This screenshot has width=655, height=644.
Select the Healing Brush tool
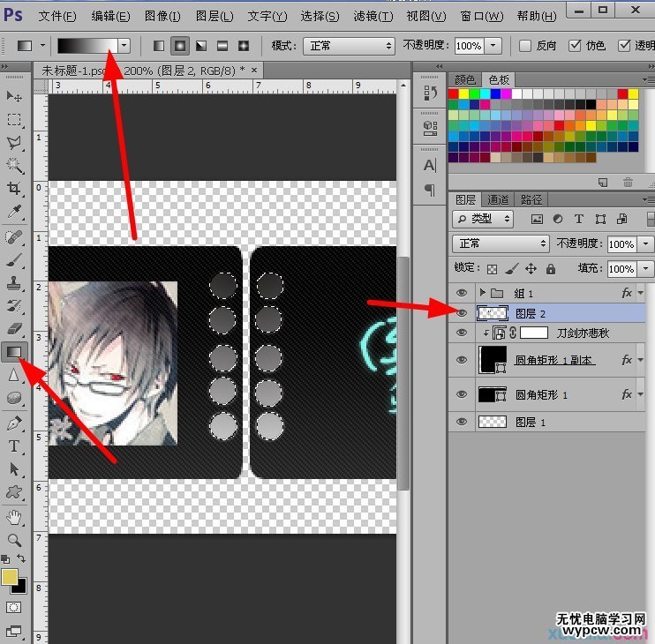[x=14, y=238]
